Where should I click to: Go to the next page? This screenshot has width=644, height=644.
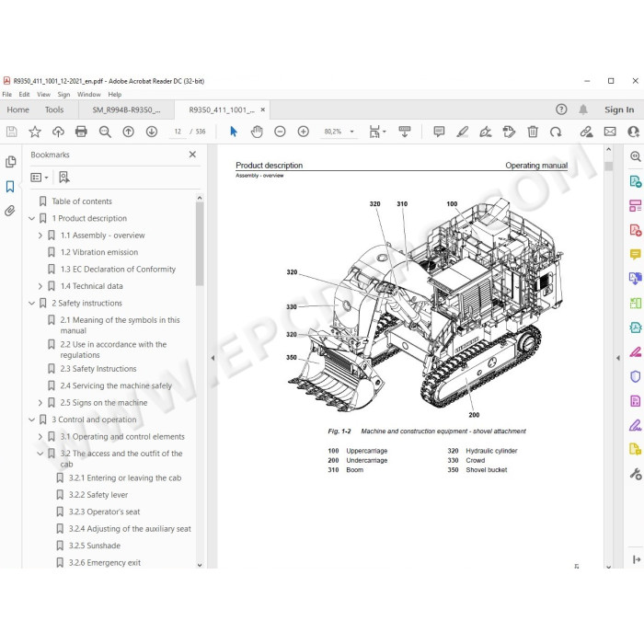pos(152,132)
